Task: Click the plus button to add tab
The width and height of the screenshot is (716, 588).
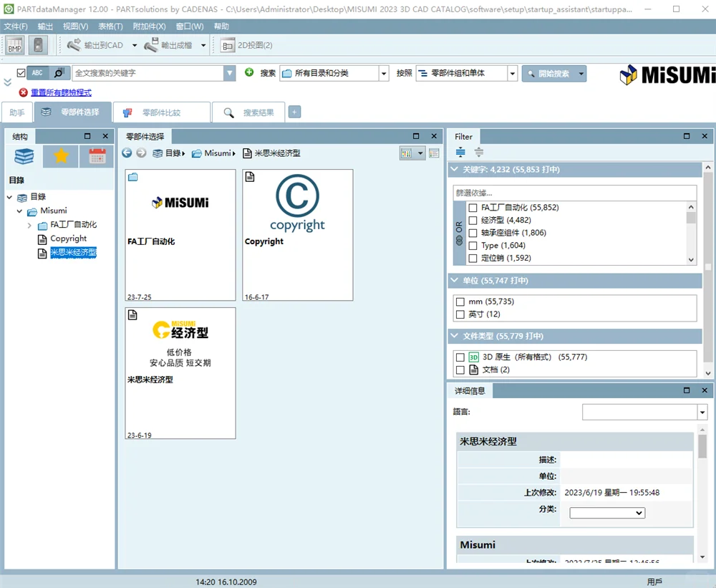Action: pyautogui.click(x=294, y=112)
